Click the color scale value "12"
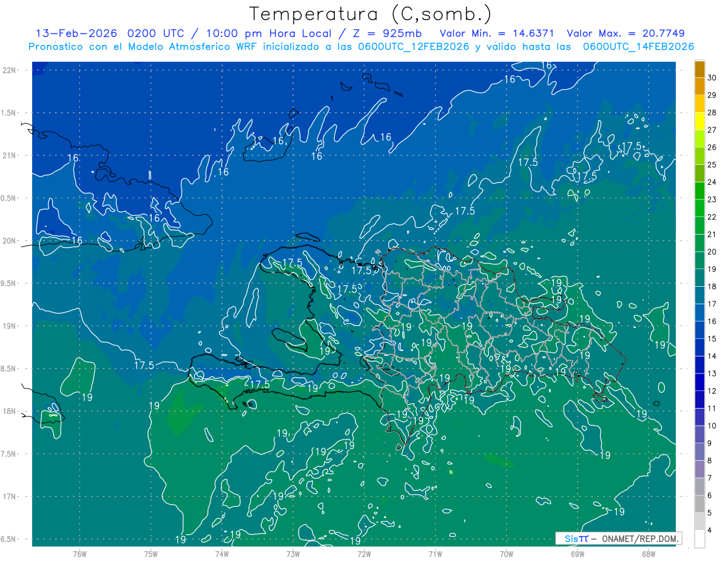 click(712, 391)
